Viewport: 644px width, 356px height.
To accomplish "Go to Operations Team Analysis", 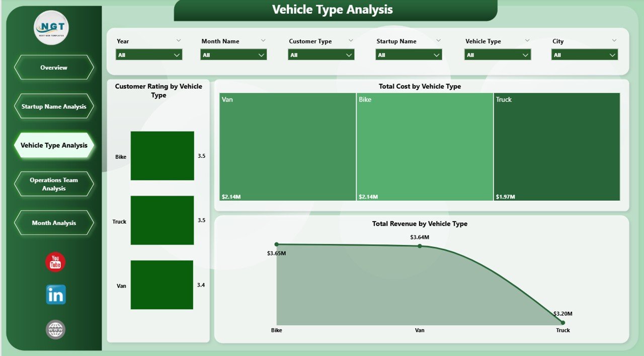I will pyautogui.click(x=54, y=184).
